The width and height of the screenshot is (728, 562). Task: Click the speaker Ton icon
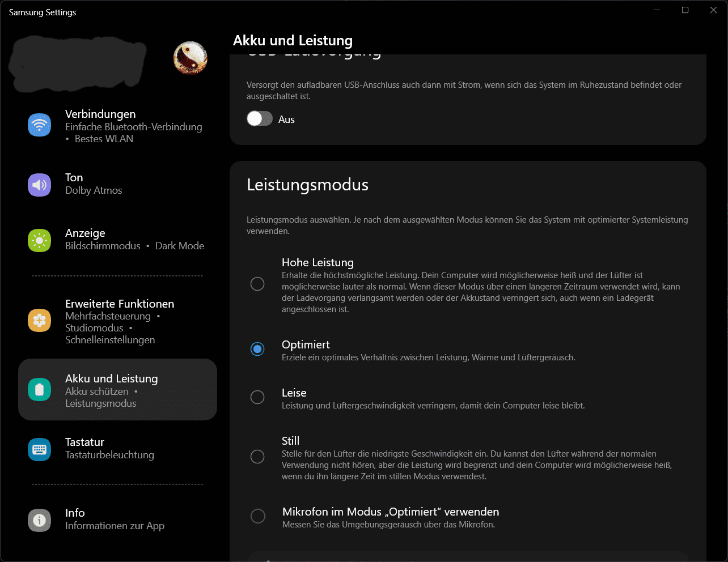[39, 185]
